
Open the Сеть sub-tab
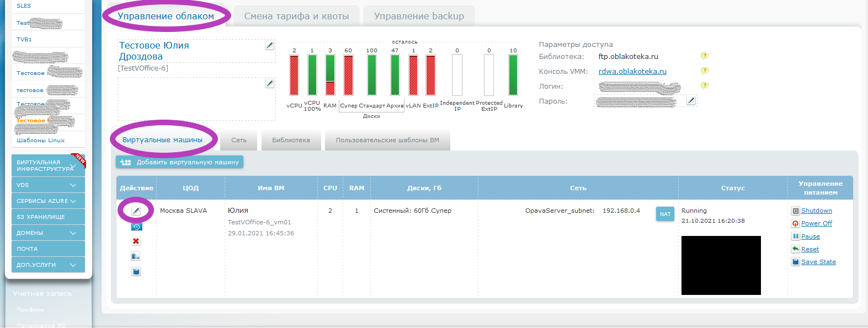tap(239, 140)
